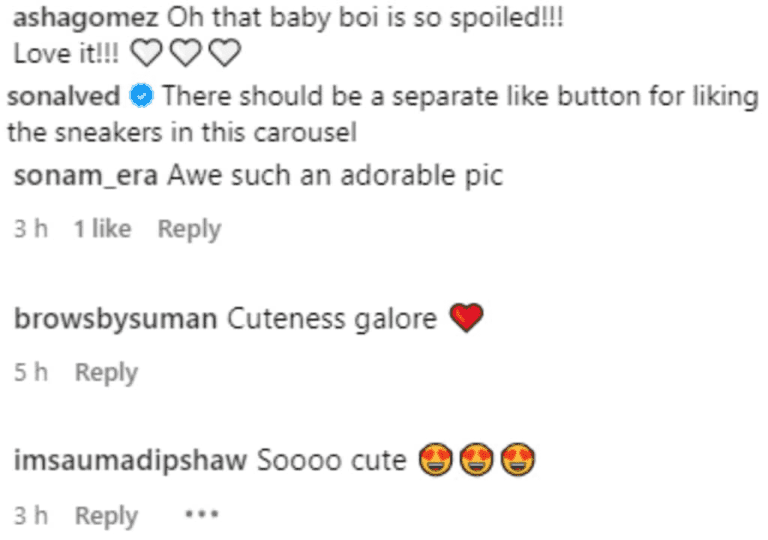View the 1 like on sonam_era's comment
The width and height of the screenshot is (768, 540).
102,229
